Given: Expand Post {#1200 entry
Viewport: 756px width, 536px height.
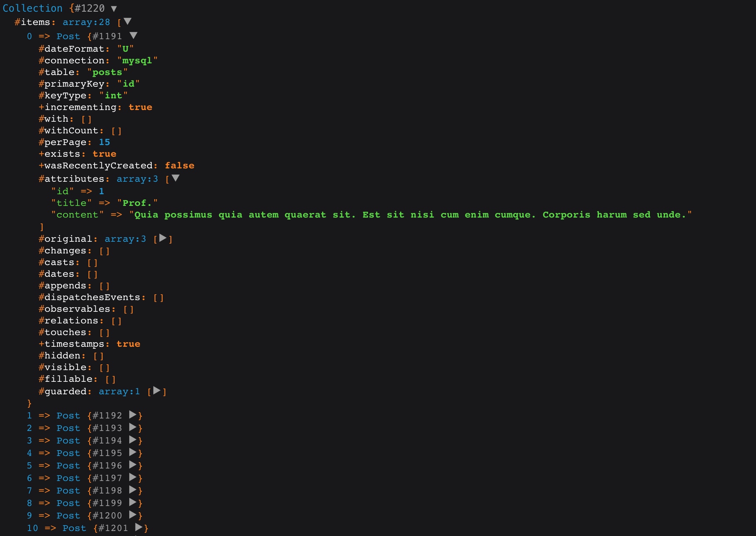Looking at the screenshot, I should coord(133,515).
